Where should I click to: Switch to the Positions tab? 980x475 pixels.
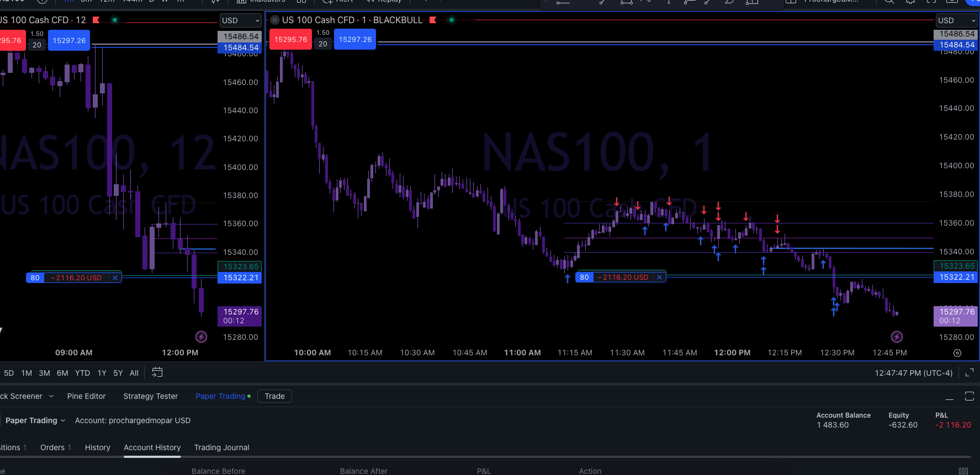click(13, 447)
